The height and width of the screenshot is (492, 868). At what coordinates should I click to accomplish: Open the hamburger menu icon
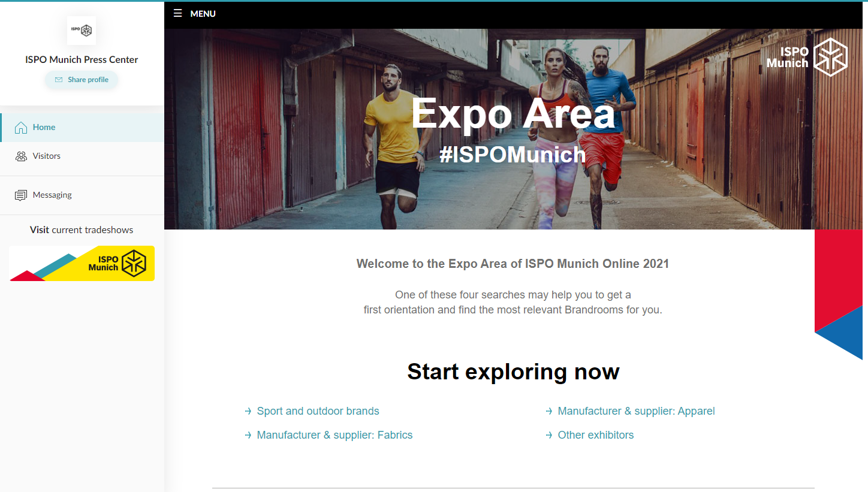pyautogui.click(x=177, y=13)
